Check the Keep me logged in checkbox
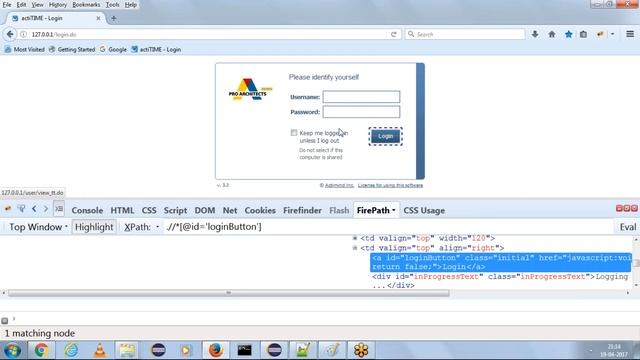 click(x=294, y=133)
